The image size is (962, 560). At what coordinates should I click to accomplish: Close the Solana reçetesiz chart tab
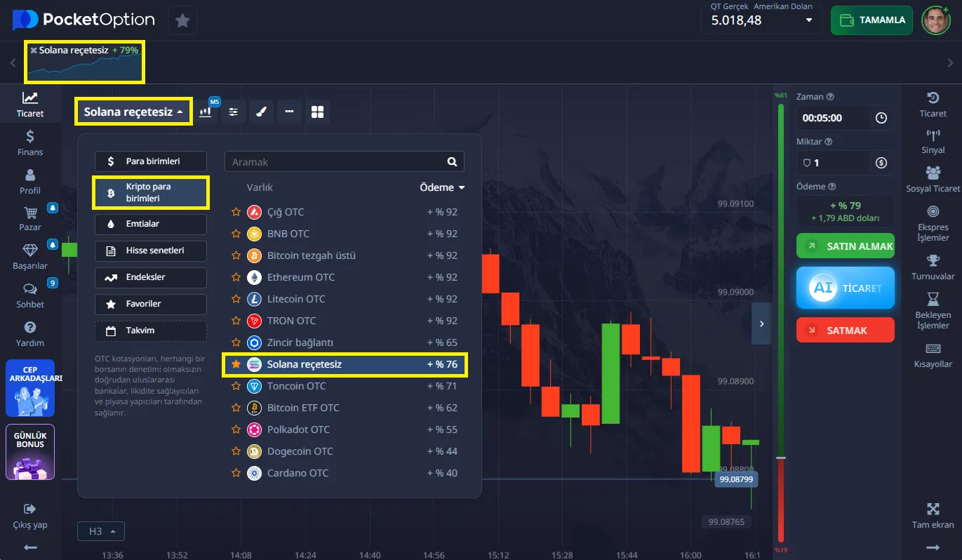click(x=34, y=51)
